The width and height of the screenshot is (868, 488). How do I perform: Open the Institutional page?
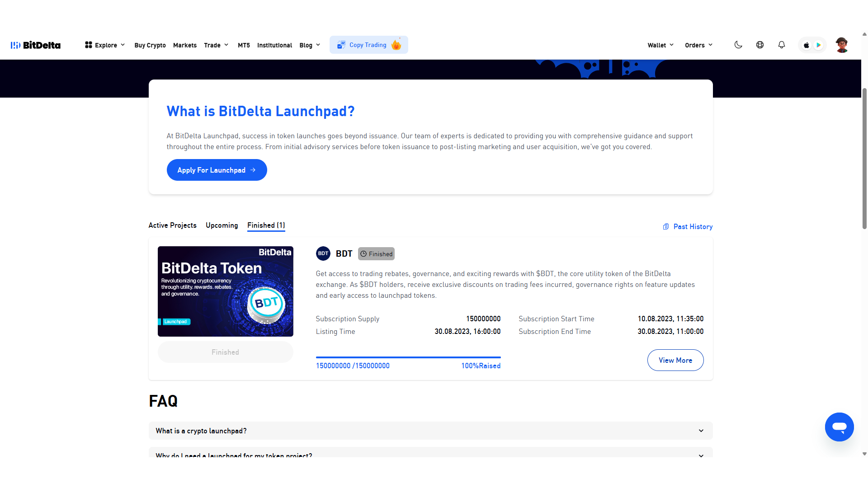click(x=274, y=45)
